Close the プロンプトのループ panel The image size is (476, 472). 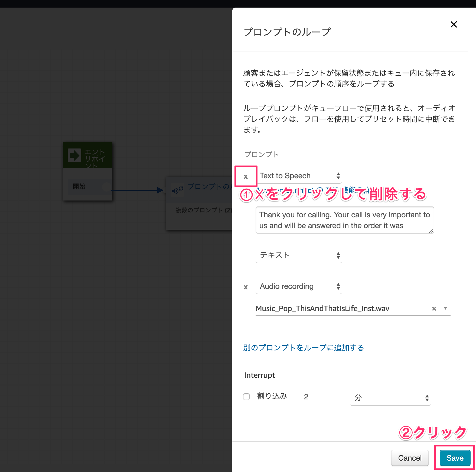click(454, 24)
